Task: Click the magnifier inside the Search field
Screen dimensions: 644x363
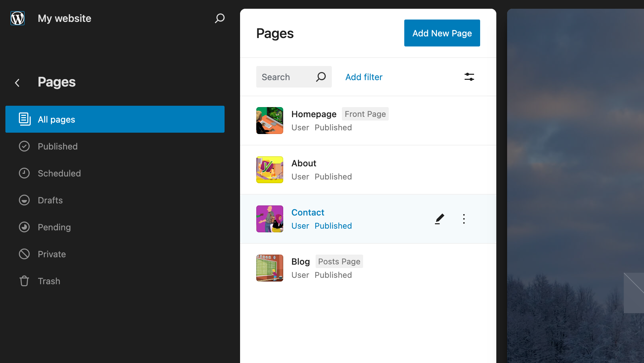Action: click(321, 77)
